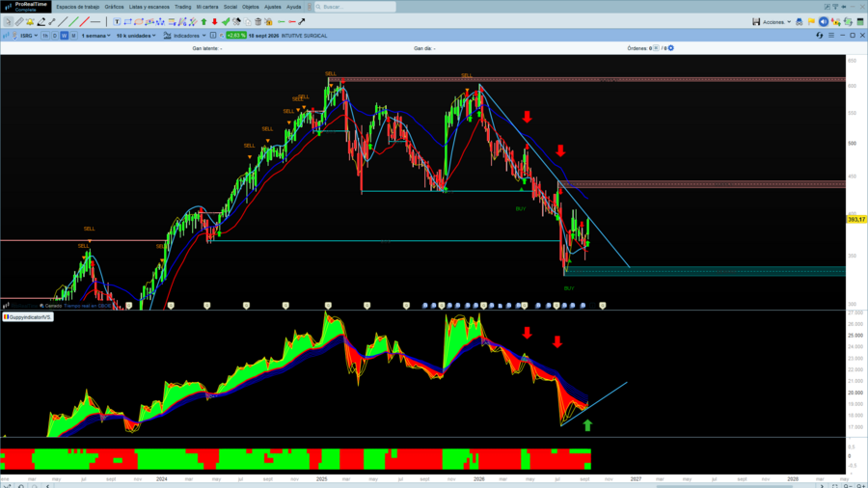Click the trash can delete objects icon
The height and width of the screenshot is (488, 868).
258,21
